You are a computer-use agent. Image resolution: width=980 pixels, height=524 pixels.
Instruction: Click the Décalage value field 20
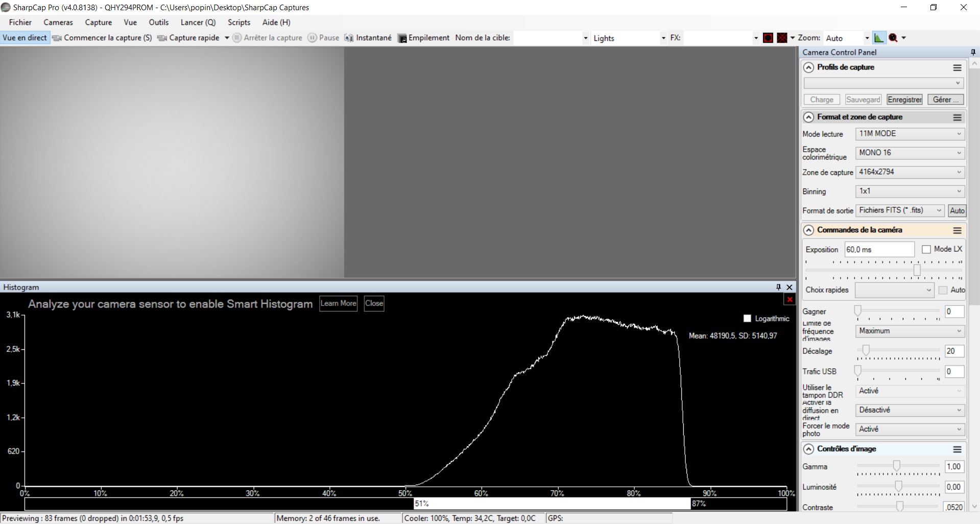(x=954, y=351)
